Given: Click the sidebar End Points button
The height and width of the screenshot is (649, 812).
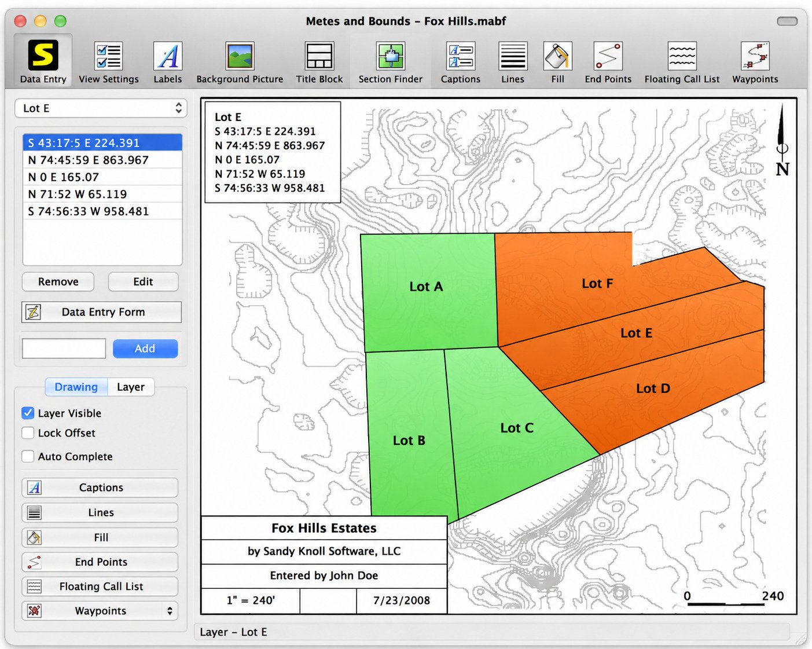Looking at the screenshot, I should click(x=100, y=562).
